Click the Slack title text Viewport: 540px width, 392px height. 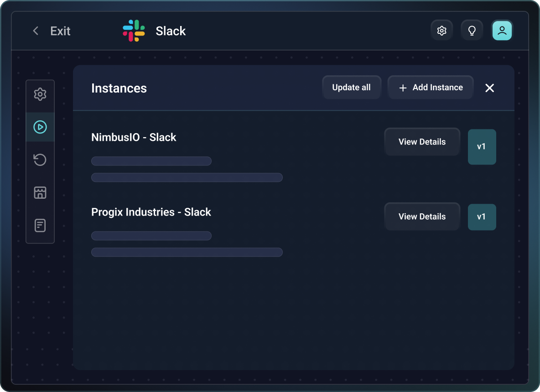point(171,31)
